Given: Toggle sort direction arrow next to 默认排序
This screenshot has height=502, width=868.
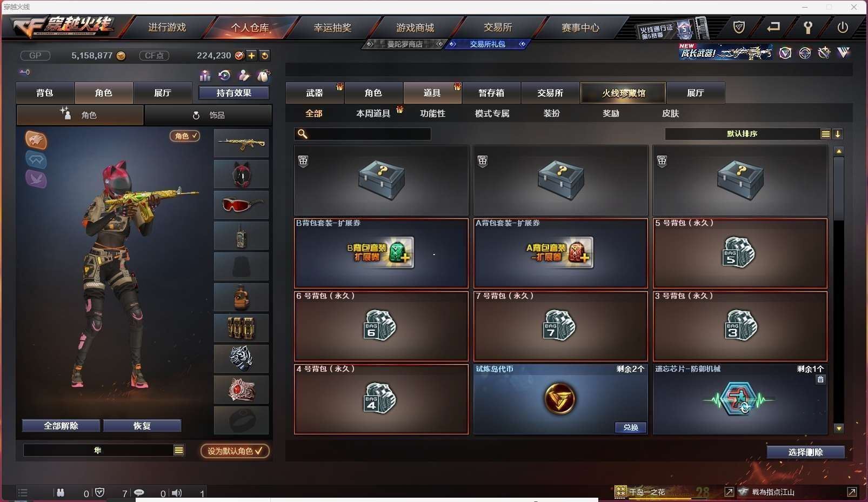Looking at the screenshot, I should click(x=838, y=134).
